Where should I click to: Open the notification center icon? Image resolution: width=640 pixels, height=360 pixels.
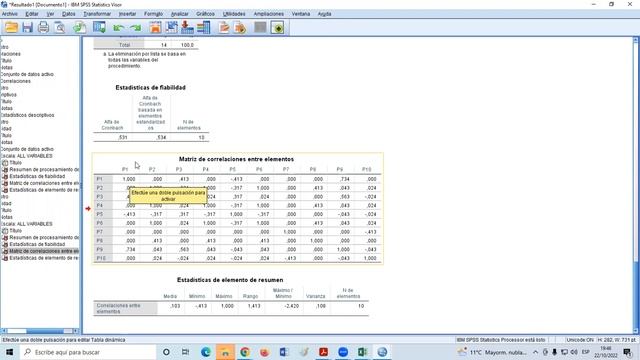[628, 352]
